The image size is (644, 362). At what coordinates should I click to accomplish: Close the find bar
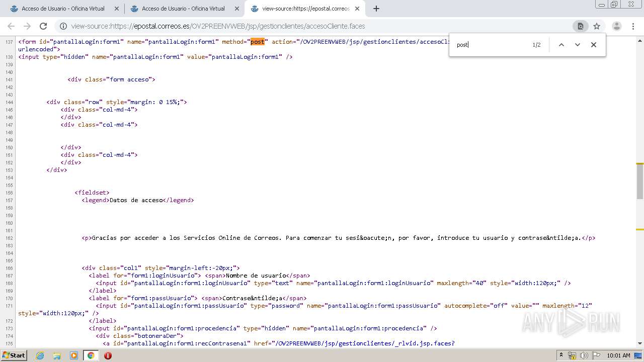tap(594, 45)
